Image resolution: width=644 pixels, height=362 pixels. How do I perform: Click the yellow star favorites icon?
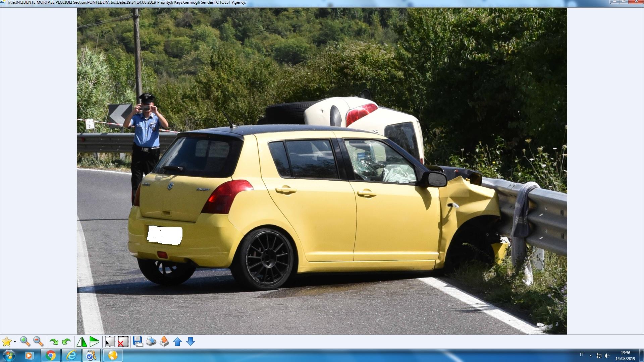[7, 342]
